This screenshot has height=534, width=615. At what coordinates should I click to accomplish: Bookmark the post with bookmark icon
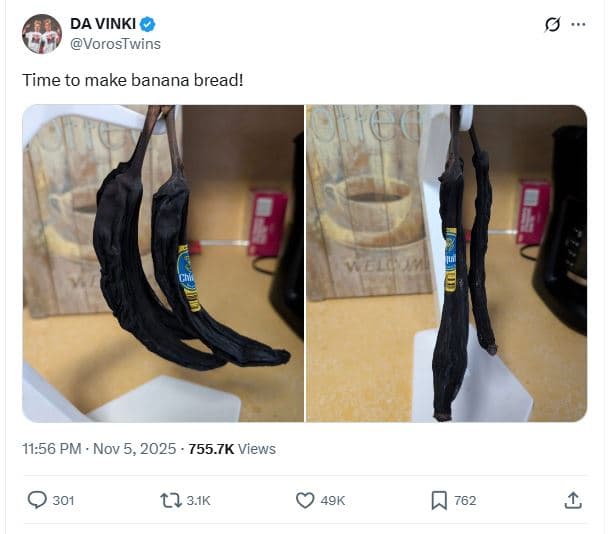pos(439,501)
